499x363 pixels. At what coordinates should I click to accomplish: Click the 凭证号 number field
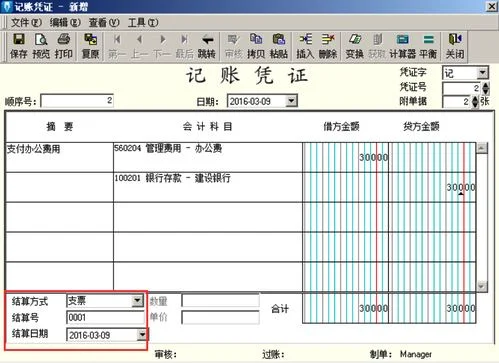[462, 88]
